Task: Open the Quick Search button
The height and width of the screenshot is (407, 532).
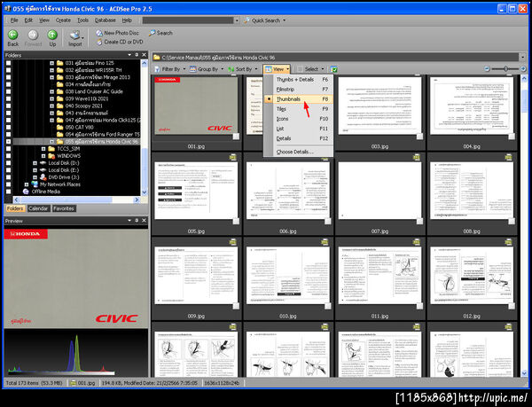Action: 265,20
